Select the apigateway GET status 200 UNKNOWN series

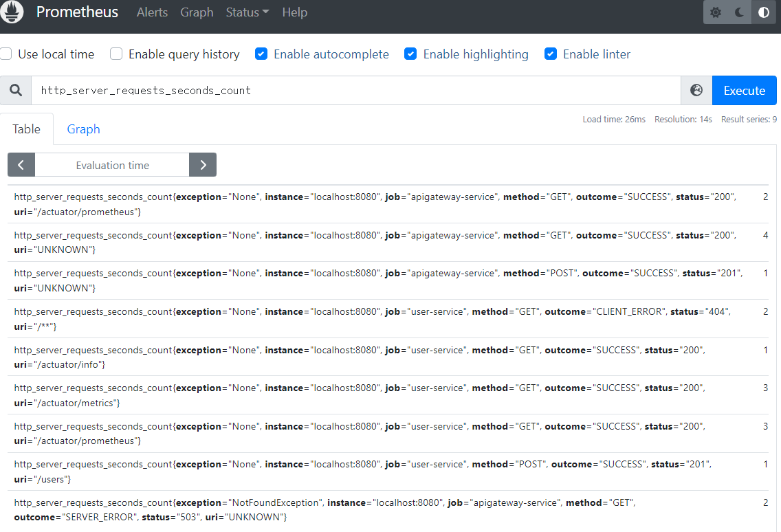pyautogui.click(x=388, y=243)
